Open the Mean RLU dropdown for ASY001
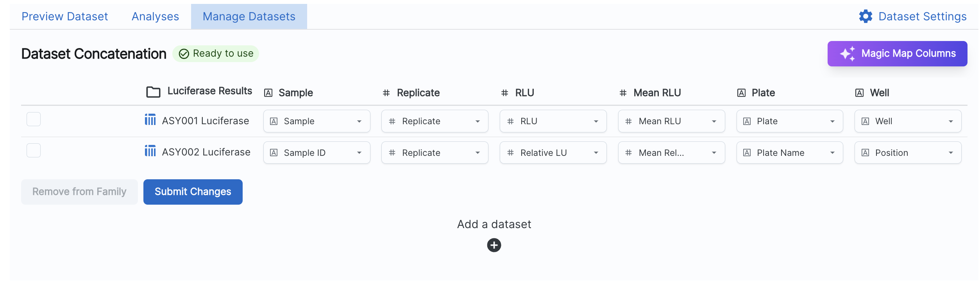Image resolution: width=980 pixels, height=282 pixels. tap(671, 121)
